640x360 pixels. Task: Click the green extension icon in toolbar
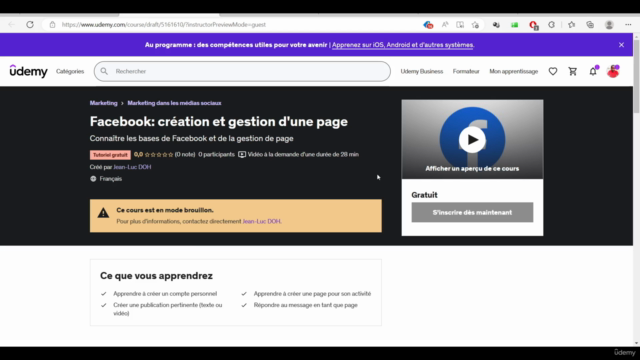pos(514,24)
